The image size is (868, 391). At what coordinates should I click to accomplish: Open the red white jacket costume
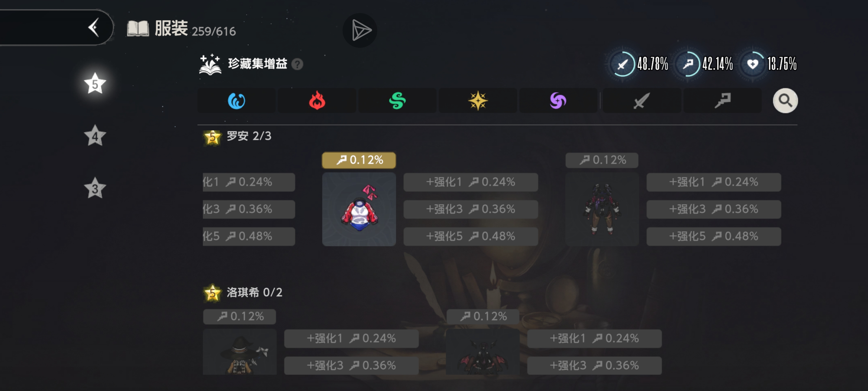click(x=359, y=209)
